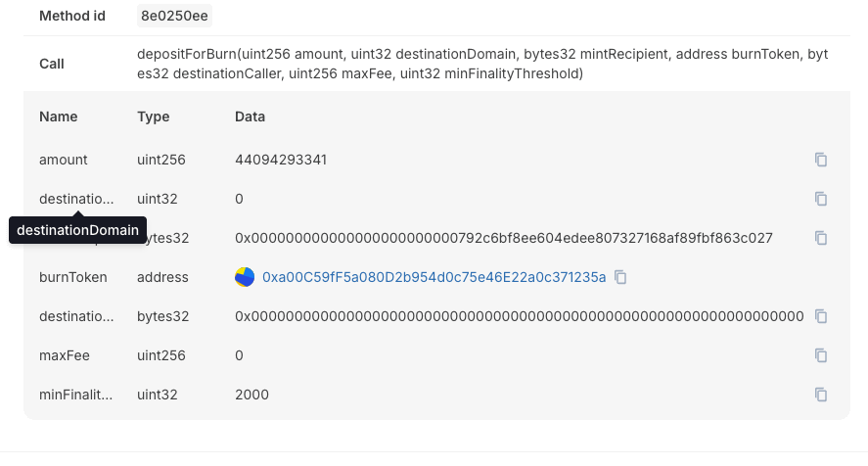Click the truncated minFinalit... parameter name
This screenshot has width=868, height=466.
(75, 395)
